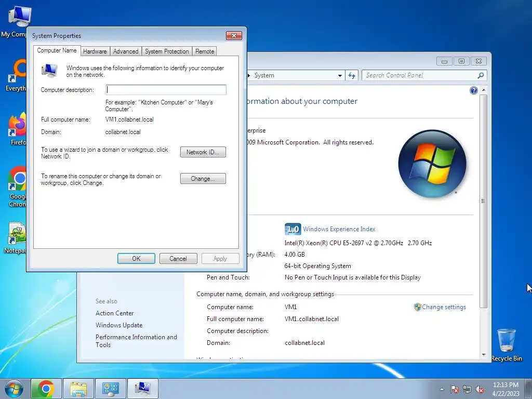
Task: Open the Notepad++ desktop shortcut
Action: pos(15,237)
